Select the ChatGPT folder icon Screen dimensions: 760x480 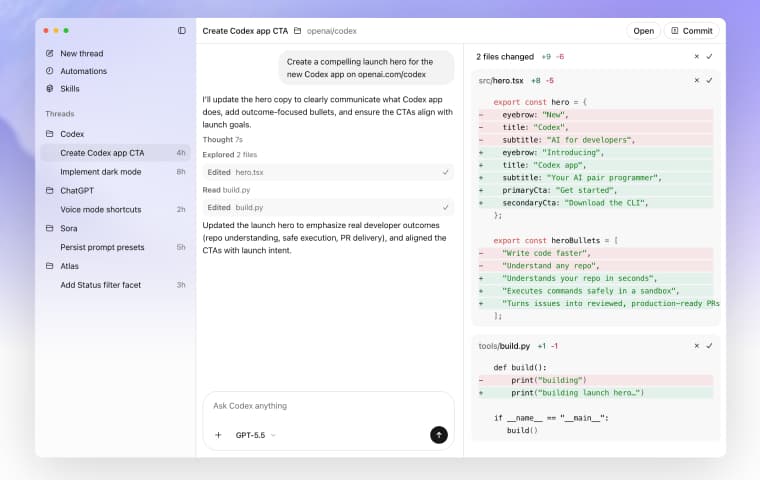pyautogui.click(x=49, y=191)
